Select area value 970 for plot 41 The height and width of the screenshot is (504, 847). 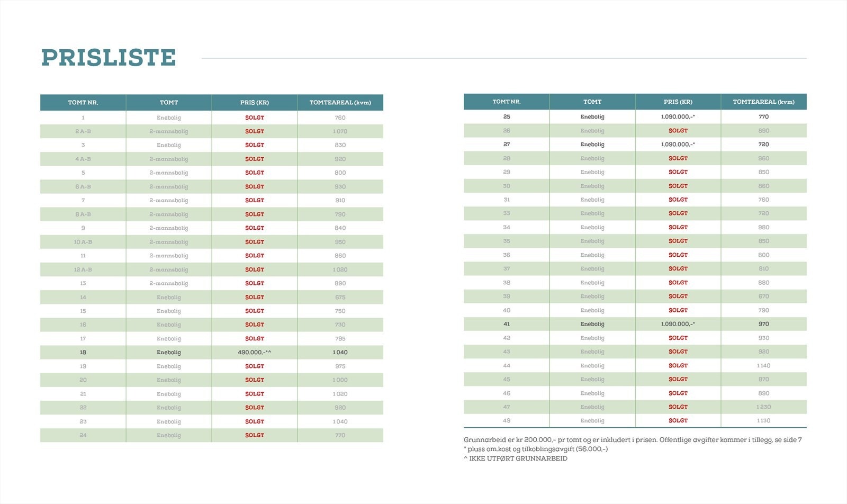[x=763, y=324]
